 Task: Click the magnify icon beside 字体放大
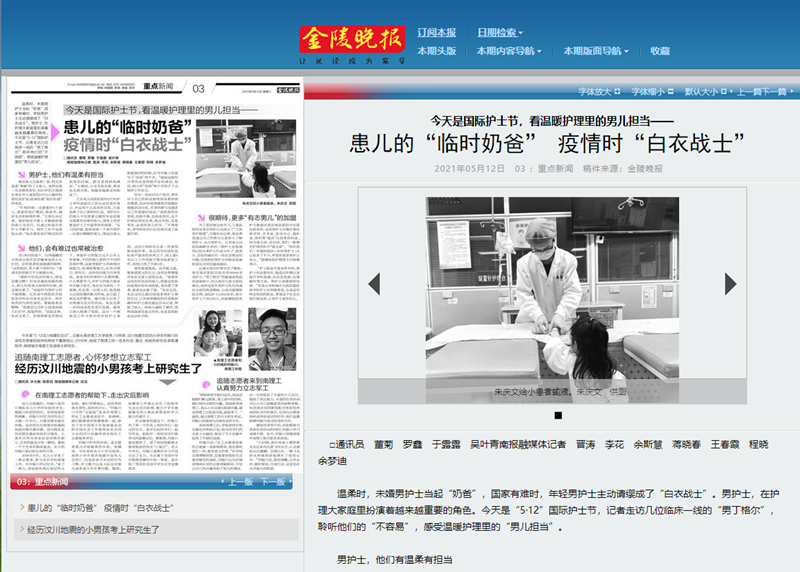(x=617, y=91)
